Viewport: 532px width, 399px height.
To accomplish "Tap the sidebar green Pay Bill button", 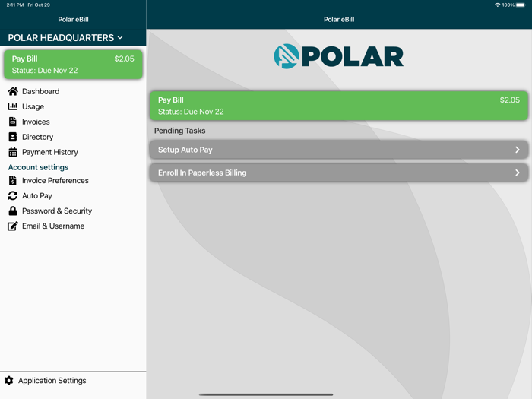I will pos(73,65).
